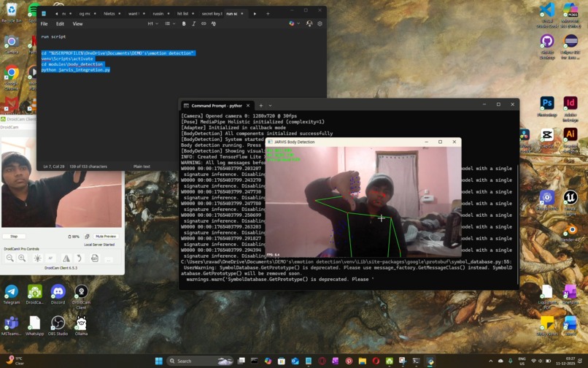Save DroidCam JPG snapshot icon
588x368 pixels.
(x=95, y=258)
